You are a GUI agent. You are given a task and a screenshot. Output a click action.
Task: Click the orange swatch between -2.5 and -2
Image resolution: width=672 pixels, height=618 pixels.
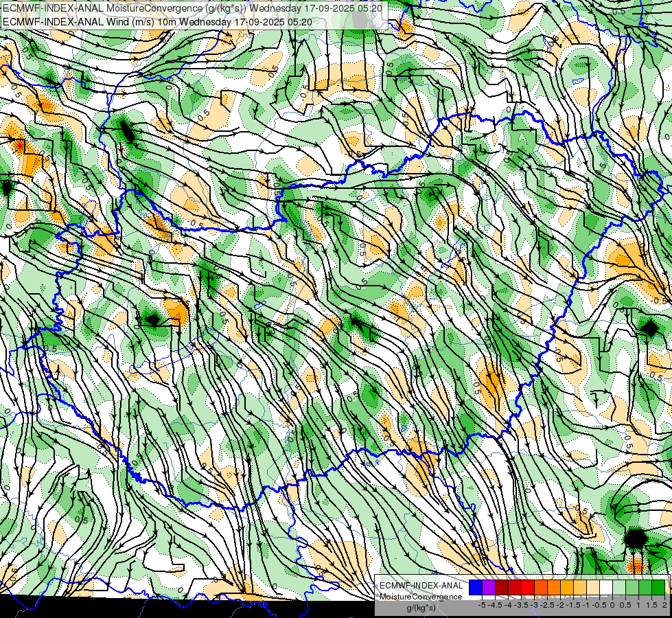[x=554, y=588]
